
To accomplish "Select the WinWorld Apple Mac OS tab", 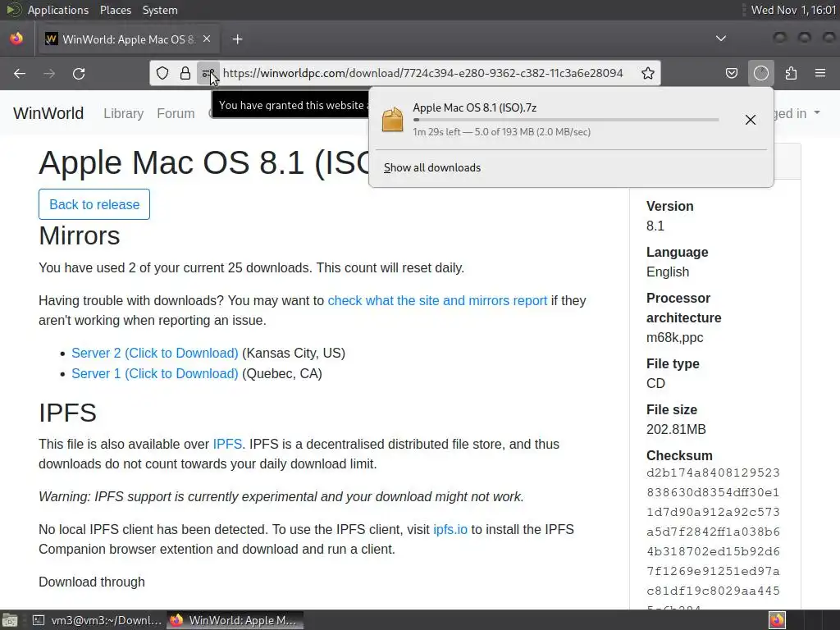I will click(129, 39).
